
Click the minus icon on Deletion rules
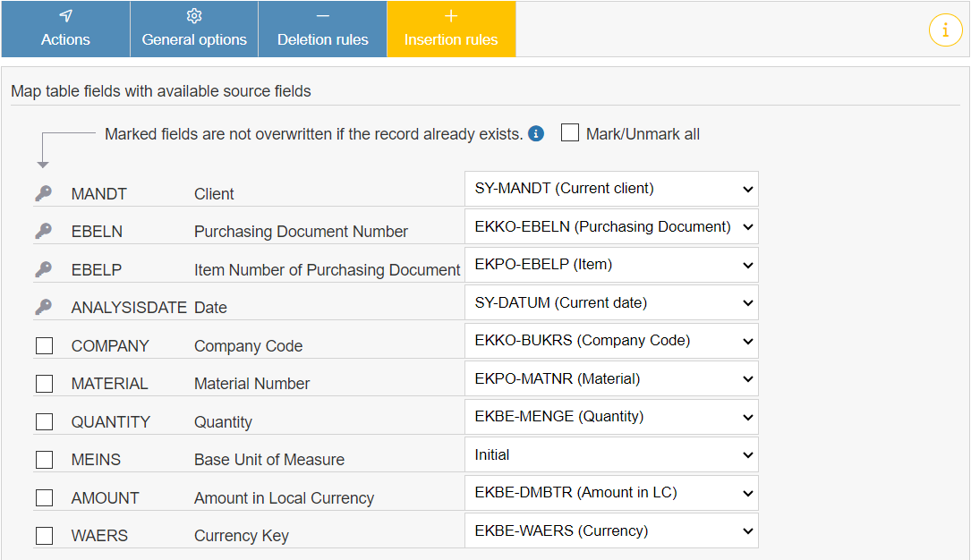pos(322,14)
